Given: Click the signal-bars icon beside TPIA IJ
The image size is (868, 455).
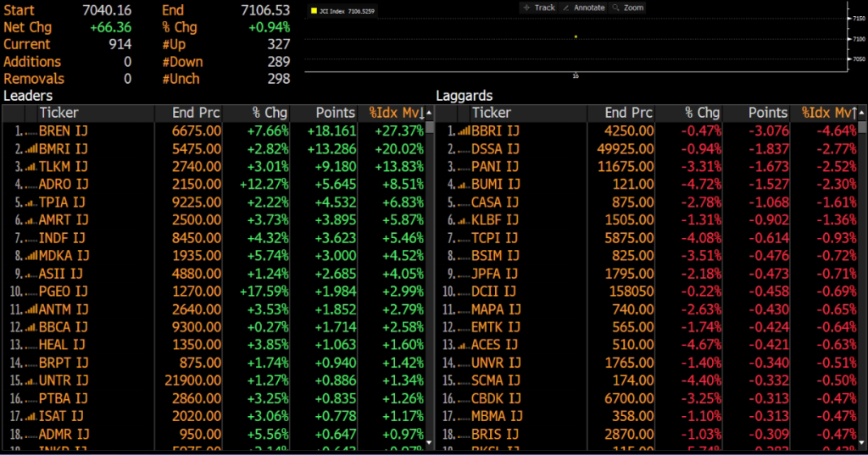Looking at the screenshot, I should pyautogui.click(x=31, y=203).
